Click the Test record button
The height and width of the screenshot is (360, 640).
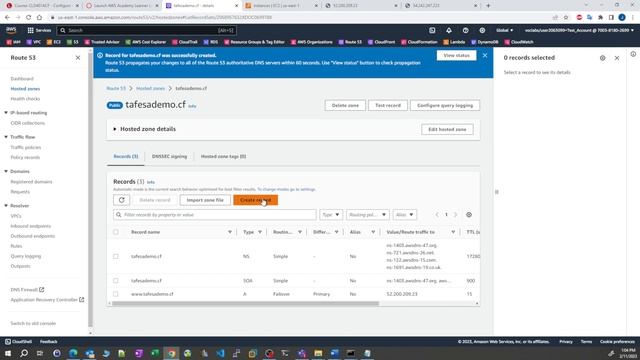tap(388, 105)
